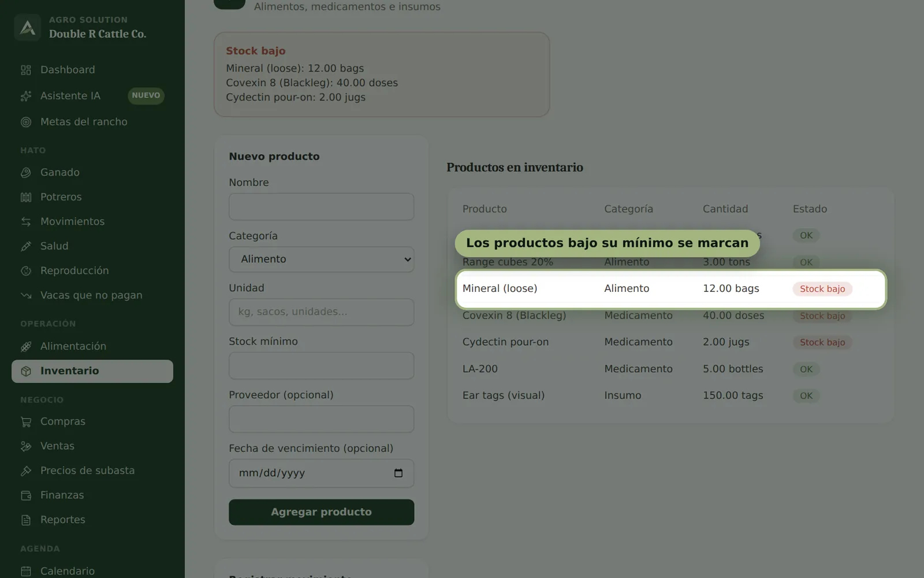Click OK status in LA-200 row
The width and height of the screenshot is (924, 578).
(x=806, y=369)
